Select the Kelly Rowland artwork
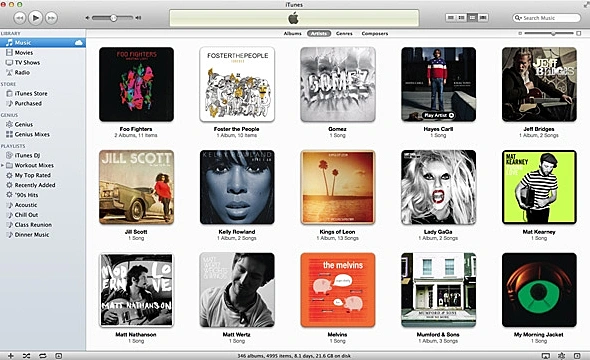Viewport: 590px width, 360px height. pos(237,187)
